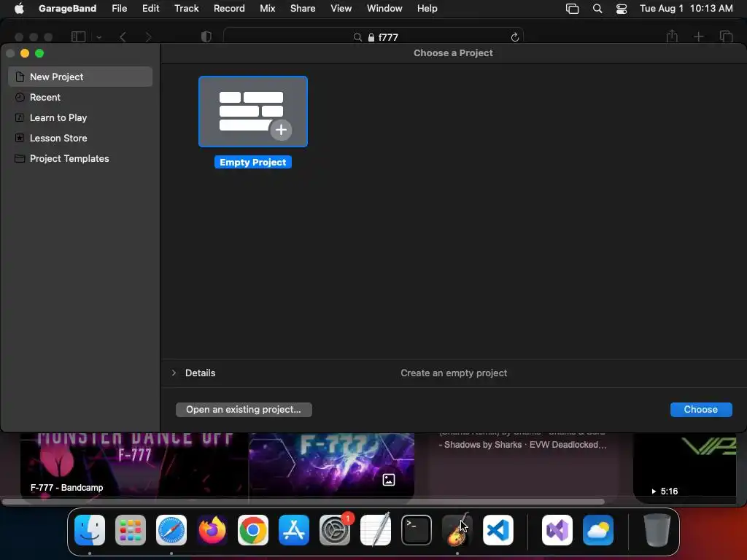The width and height of the screenshot is (747, 560).
Task: Open the View menu
Action: click(x=341, y=9)
